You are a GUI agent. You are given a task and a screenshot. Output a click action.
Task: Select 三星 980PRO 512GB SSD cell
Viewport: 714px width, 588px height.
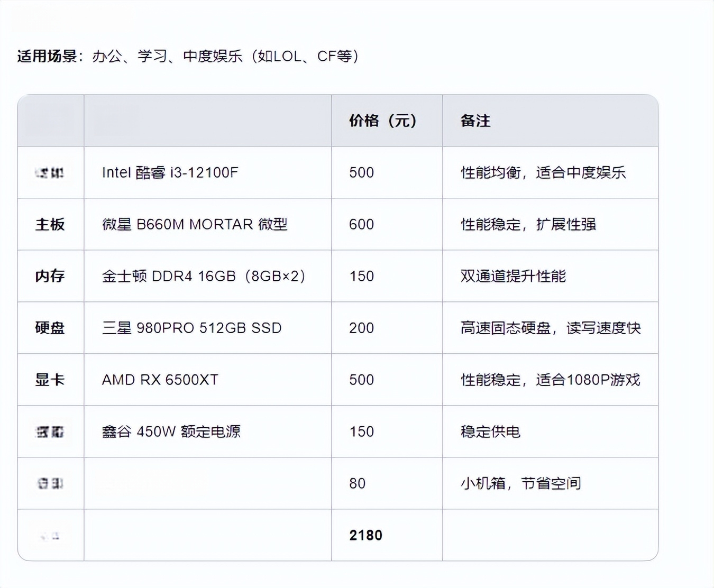click(191, 328)
